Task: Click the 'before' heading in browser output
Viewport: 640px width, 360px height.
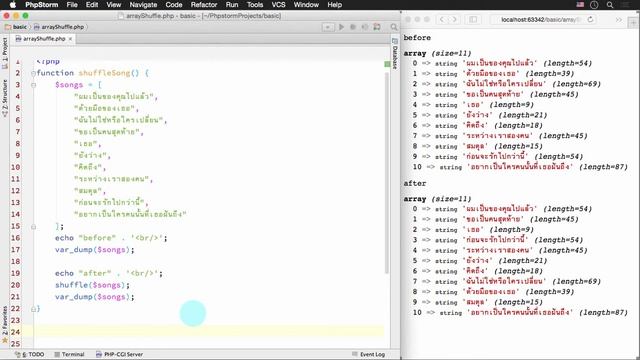Action: [x=417, y=38]
